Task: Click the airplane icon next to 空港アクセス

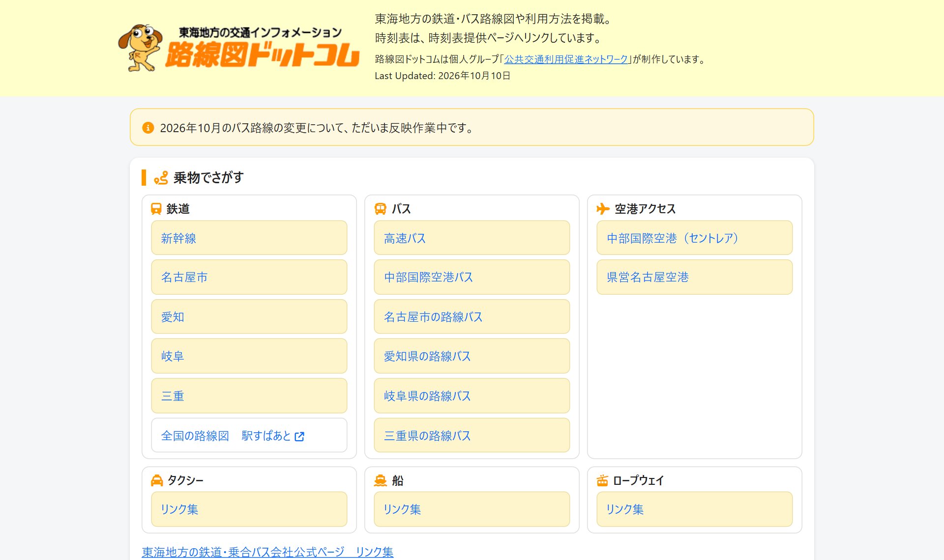Action: (603, 209)
